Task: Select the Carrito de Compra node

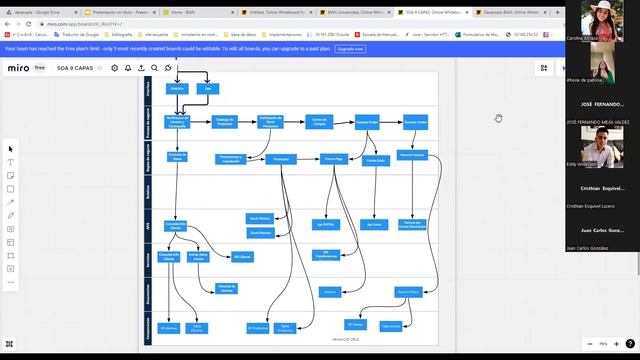Action: [319, 122]
